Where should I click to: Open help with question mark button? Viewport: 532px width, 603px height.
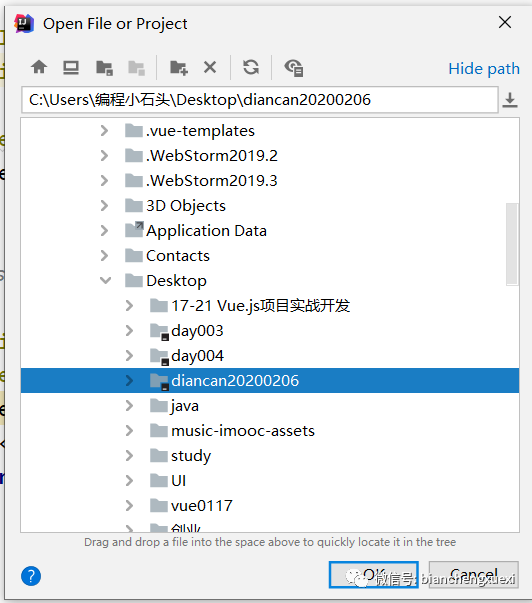[31, 576]
